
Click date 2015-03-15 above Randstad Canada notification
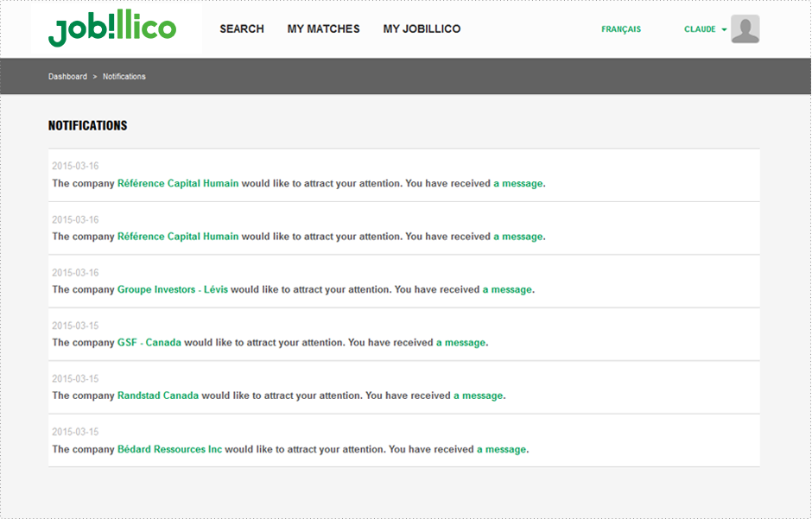point(75,379)
